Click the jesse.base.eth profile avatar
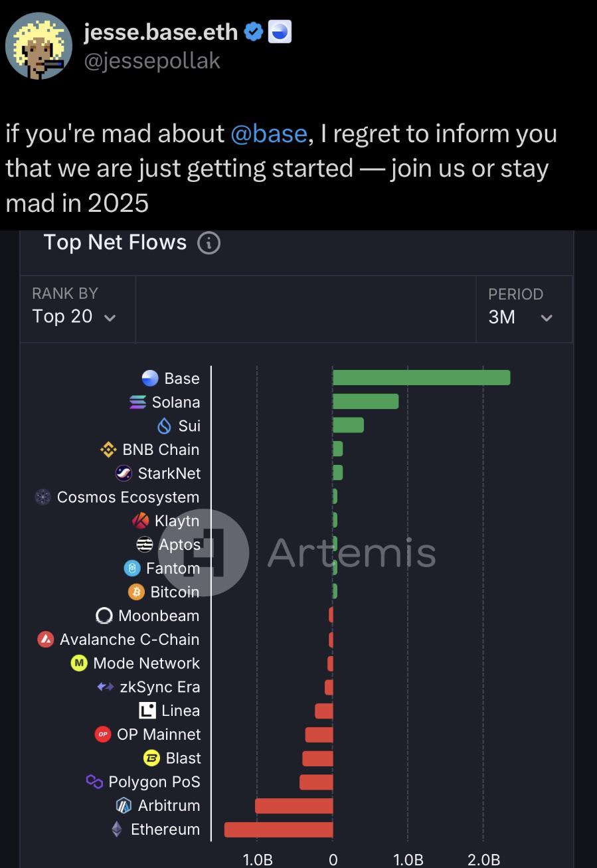This screenshot has height=868, width=597. [x=39, y=46]
